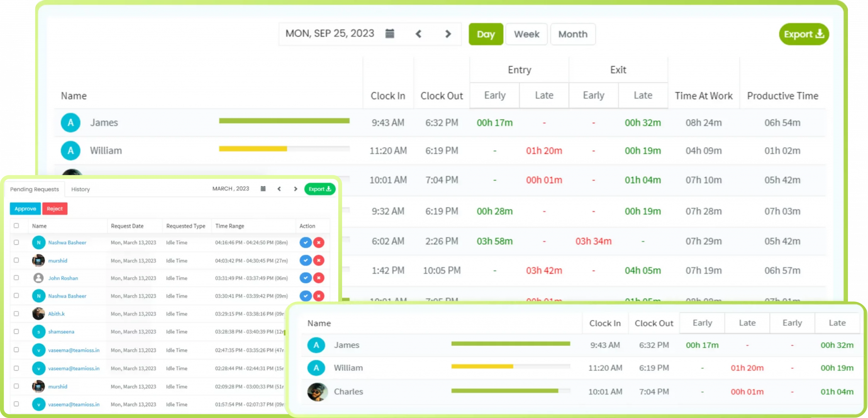The height and width of the screenshot is (418, 868).
Task: Switch to Week view
Action: [527, 34]
